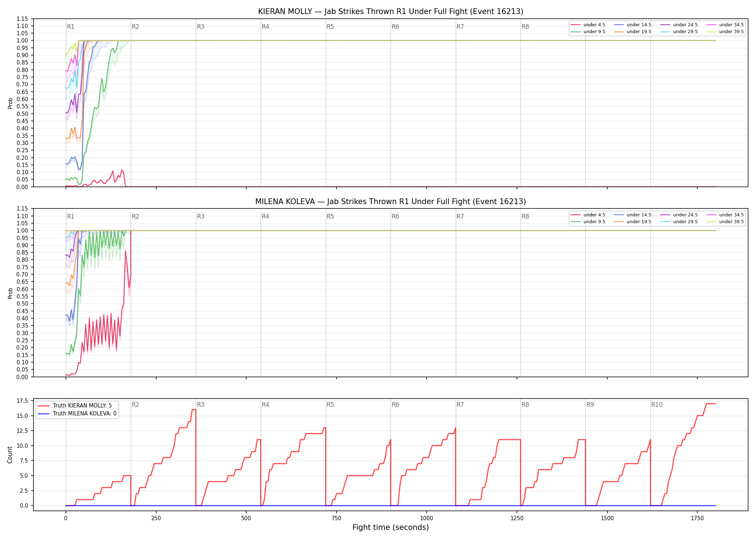
Task: Click the 'Fight time (seconds)' axis label
Action: click(391, 527)
